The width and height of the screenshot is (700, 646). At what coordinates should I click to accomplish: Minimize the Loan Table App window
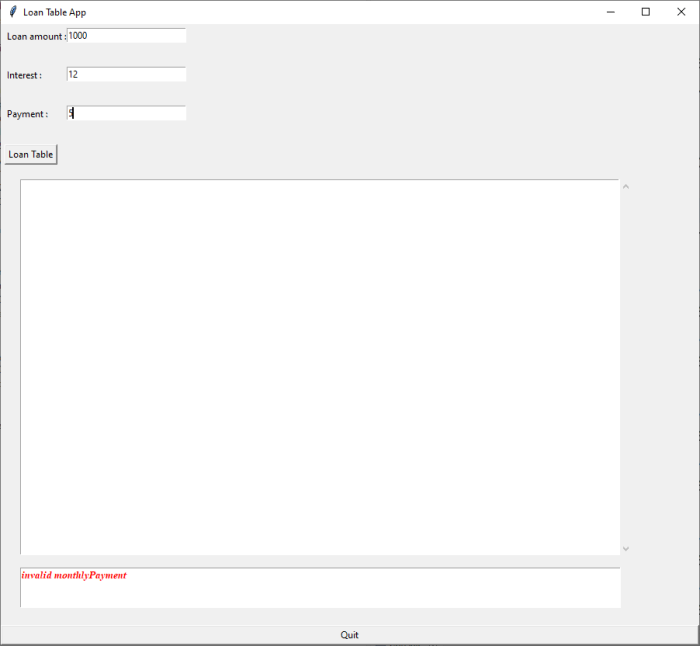(610, 12)
